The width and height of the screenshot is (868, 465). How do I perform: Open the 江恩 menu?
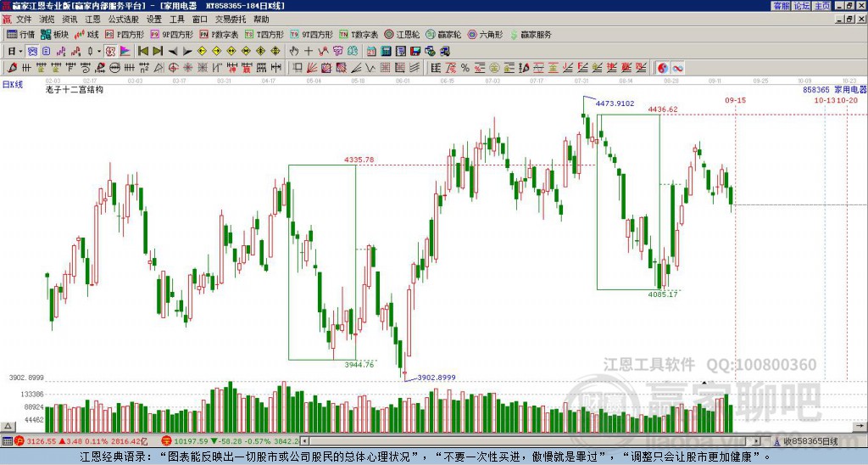click(92, 20)
